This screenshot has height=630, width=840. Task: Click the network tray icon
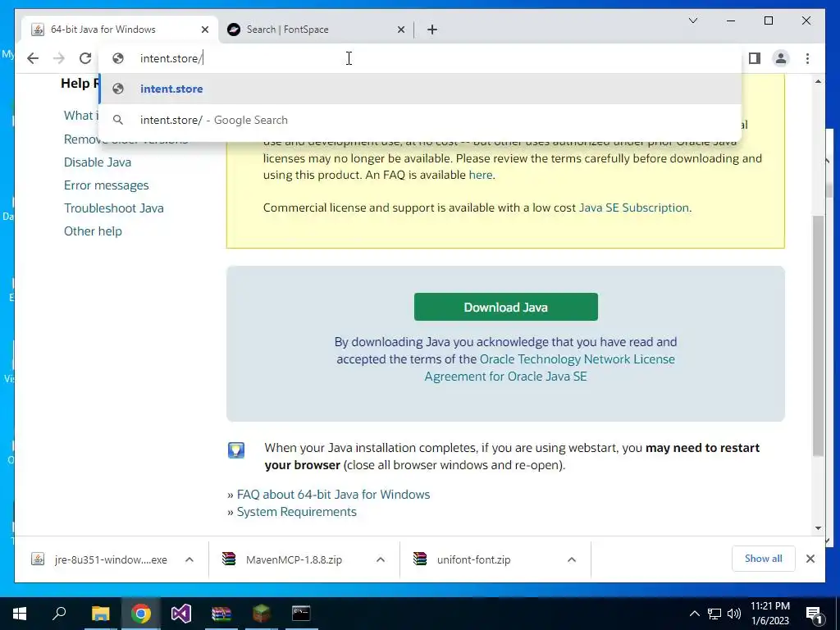point(714,614)
